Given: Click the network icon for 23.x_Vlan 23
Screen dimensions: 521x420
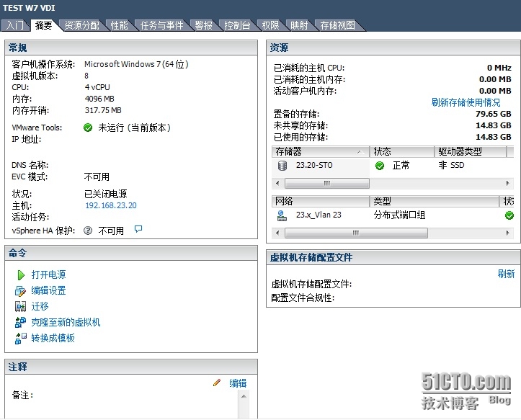Looking at the screenshot, I should 282,215.
